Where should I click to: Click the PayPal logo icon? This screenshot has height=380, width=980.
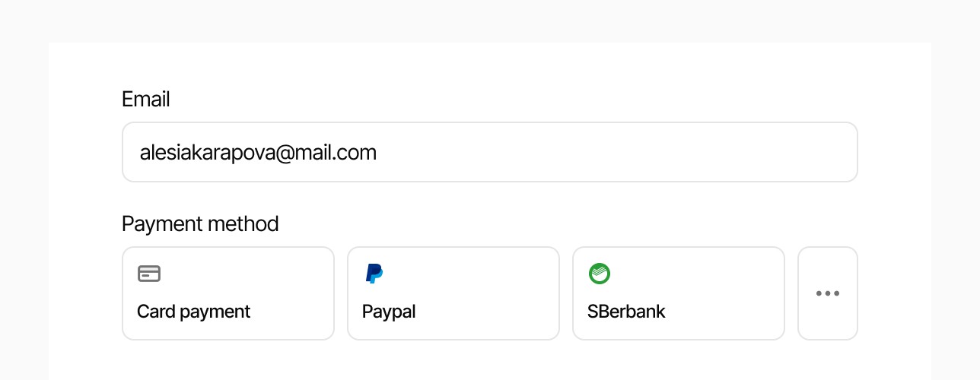click(x=374, y=274)
